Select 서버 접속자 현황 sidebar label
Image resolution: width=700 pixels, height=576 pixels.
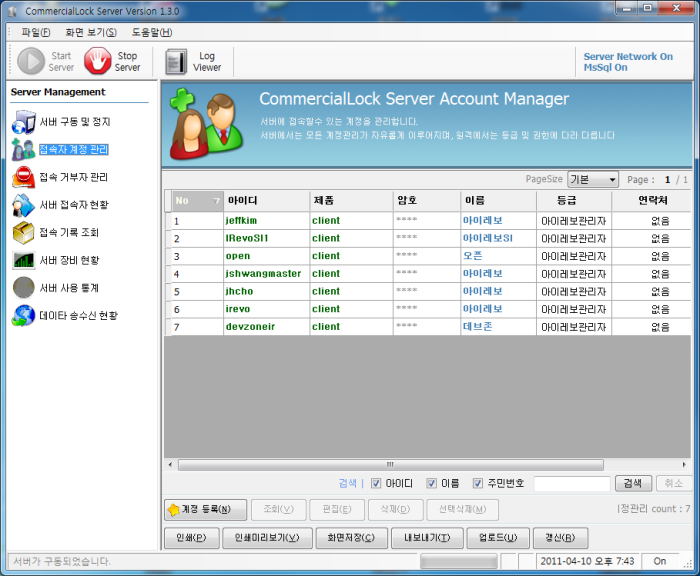point(74,205)
